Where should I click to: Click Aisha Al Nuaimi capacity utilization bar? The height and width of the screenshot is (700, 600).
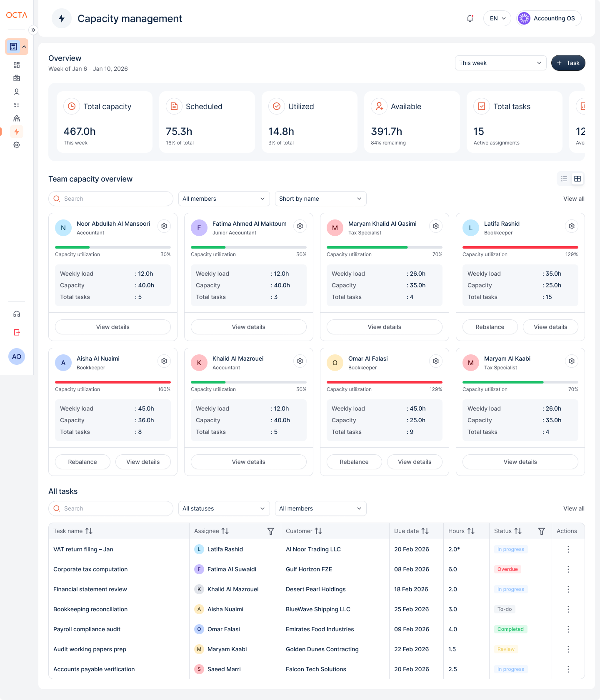113,382
